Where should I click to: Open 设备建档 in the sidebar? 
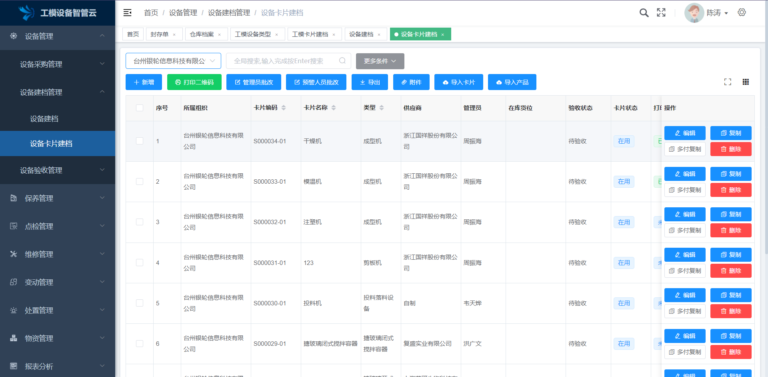coord(57,118)
